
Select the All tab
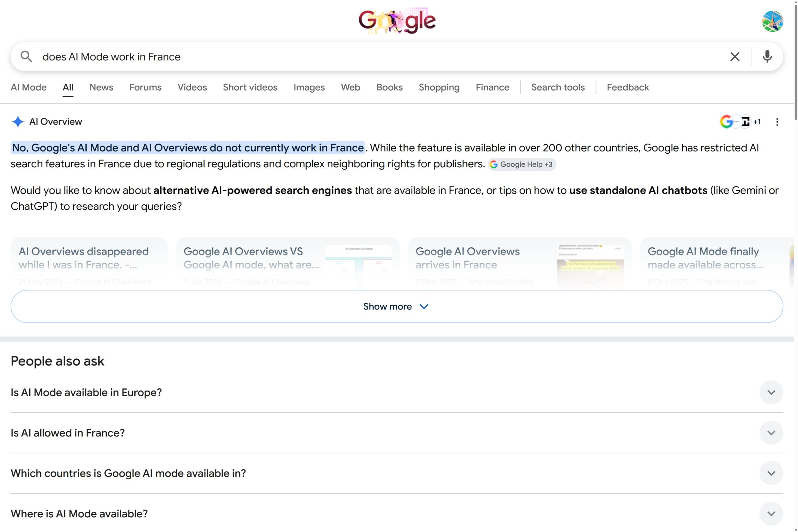[x=68, y=87]
